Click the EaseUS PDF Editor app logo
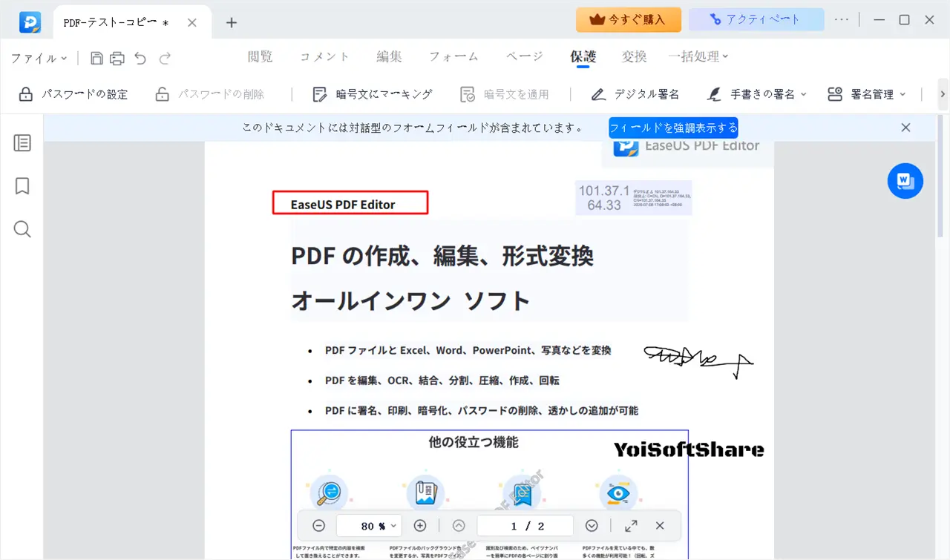This screenshot has width=950, height=560. pyautogui.click(x=30, y=22)
